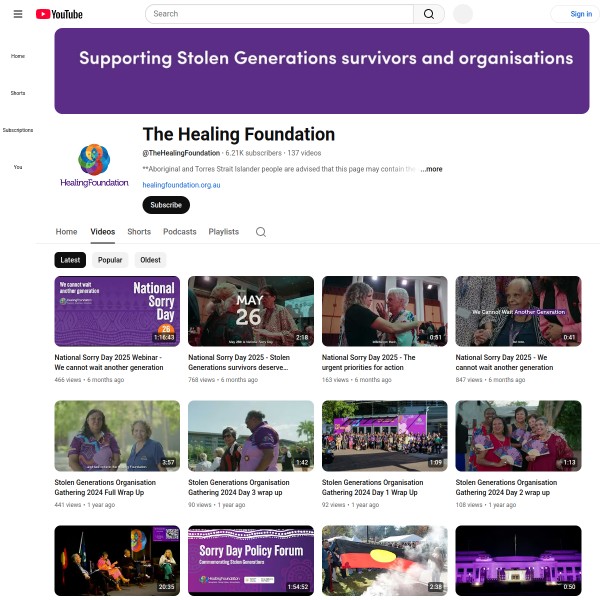Open the hamburger guide menu
The image size is (600, 600).
coord(18,14)
